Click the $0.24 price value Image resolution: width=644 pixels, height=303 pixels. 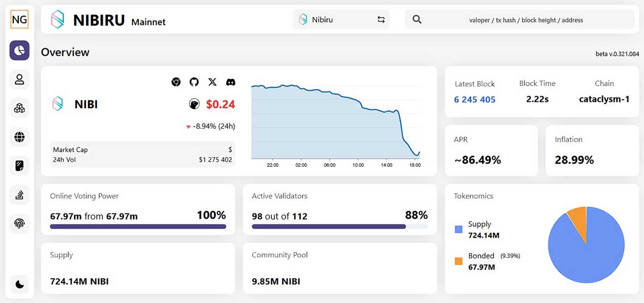pos(221,104)
